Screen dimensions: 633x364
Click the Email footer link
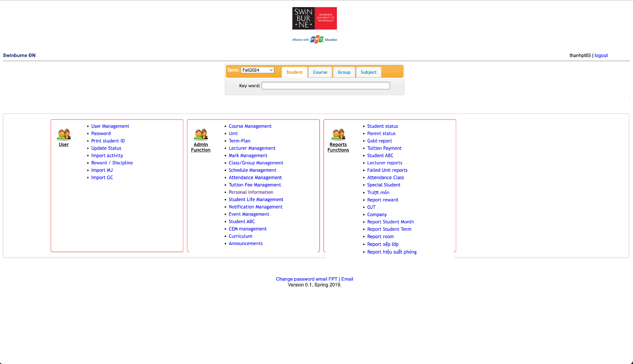347,279
